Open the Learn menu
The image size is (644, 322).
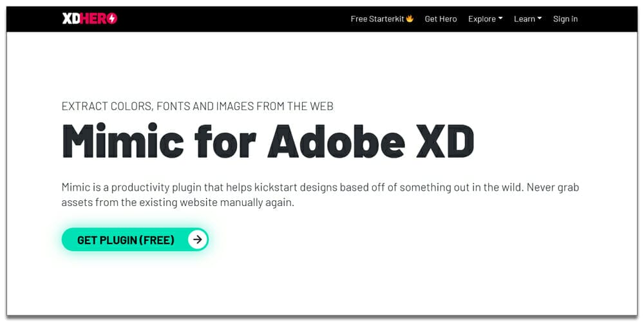click(x=524, y=19)
